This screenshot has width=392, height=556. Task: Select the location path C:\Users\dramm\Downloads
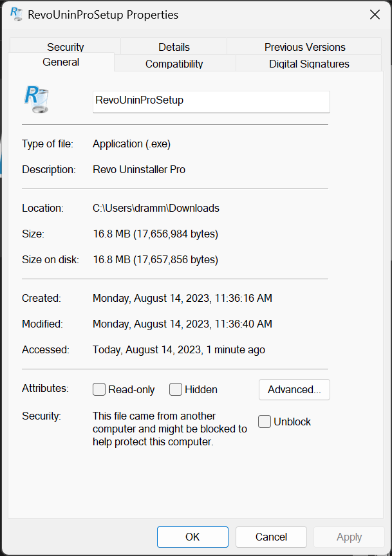click(156, 208)
